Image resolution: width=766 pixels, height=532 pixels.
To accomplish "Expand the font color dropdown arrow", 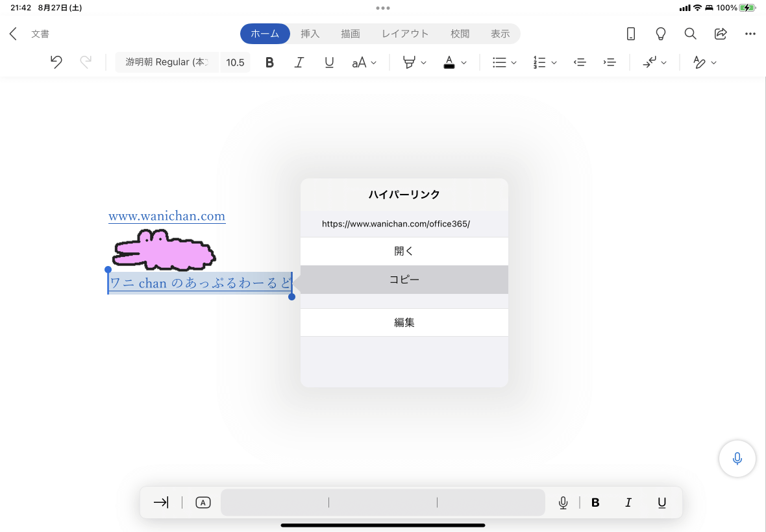I will point(463,63).
